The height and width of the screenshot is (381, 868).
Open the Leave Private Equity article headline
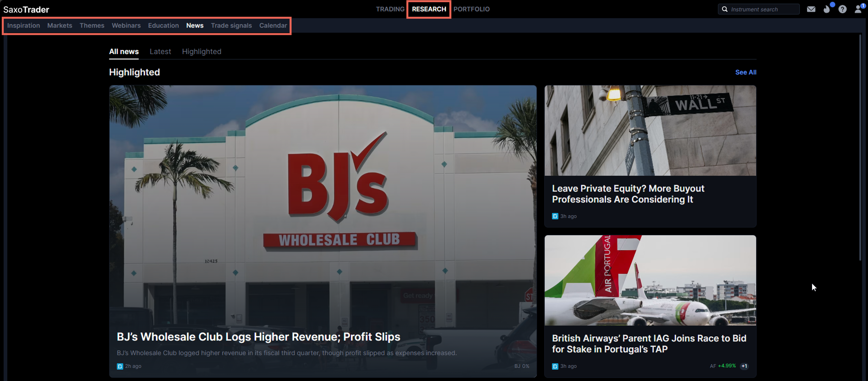tap(628, 194)
